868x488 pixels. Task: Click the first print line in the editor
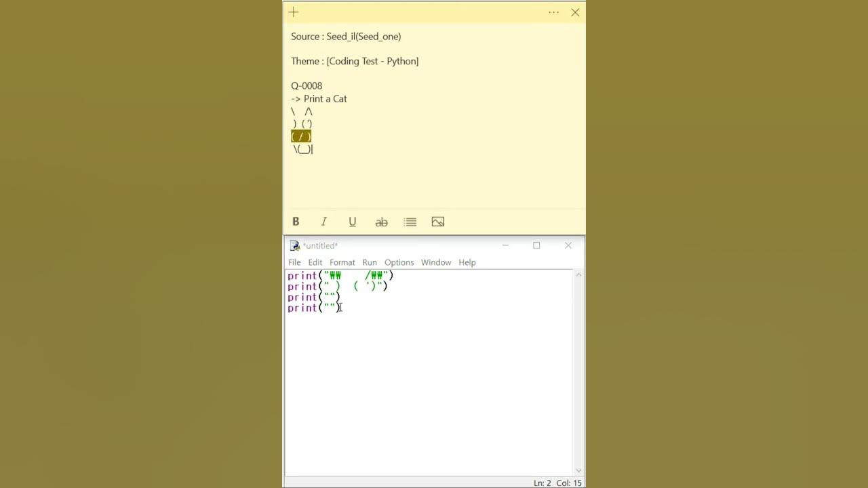(x=340, y=275)
